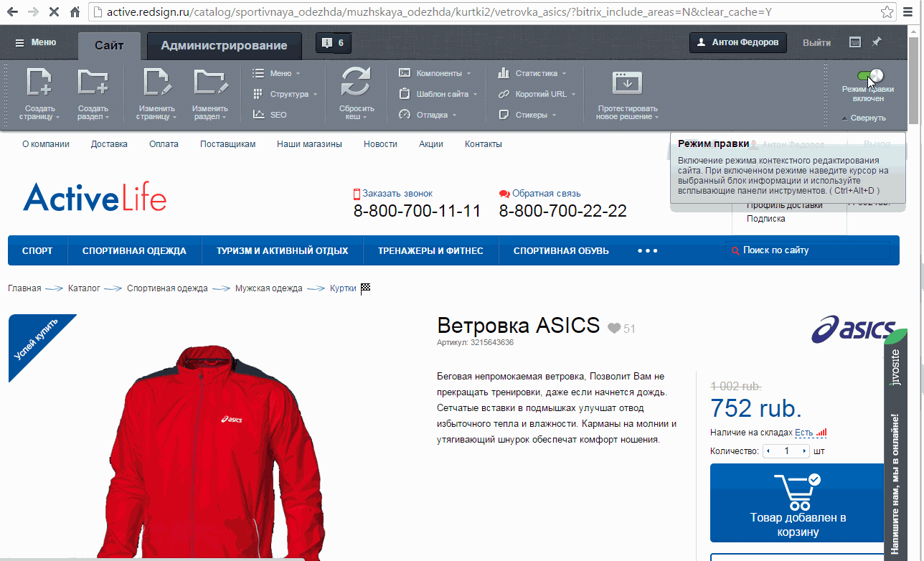The height and width of the screenshot is (561, 924).
Task: Click the Edit page icon
Action: click(x=159, y=81)
